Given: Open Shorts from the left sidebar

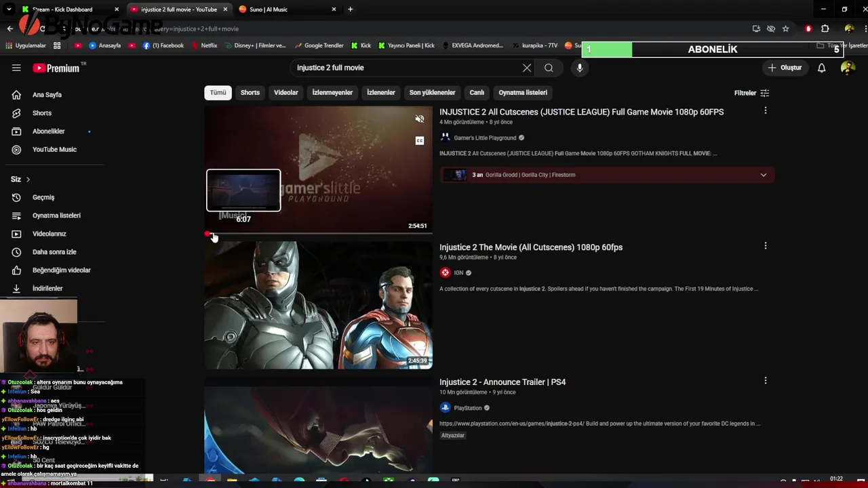Looking at the screenshot, I should 42,113.
